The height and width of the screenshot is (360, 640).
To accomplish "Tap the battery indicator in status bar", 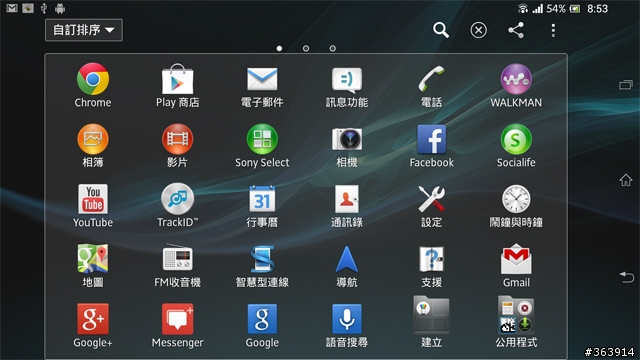I will click(x=575, y=9).
